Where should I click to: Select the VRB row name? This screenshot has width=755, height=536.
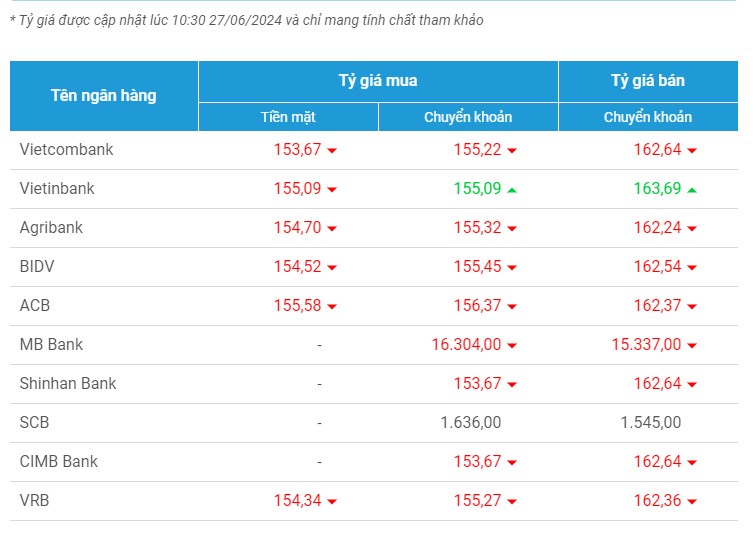[34, 501]
